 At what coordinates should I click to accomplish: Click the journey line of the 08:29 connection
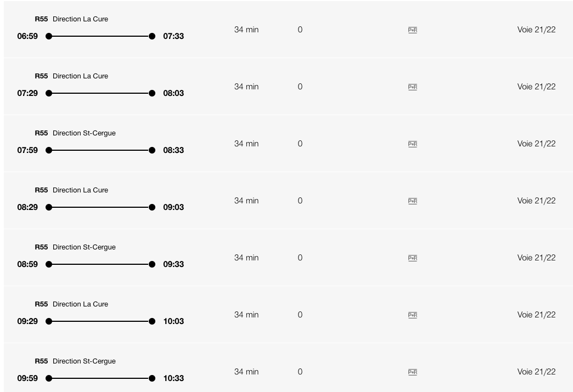100,207
